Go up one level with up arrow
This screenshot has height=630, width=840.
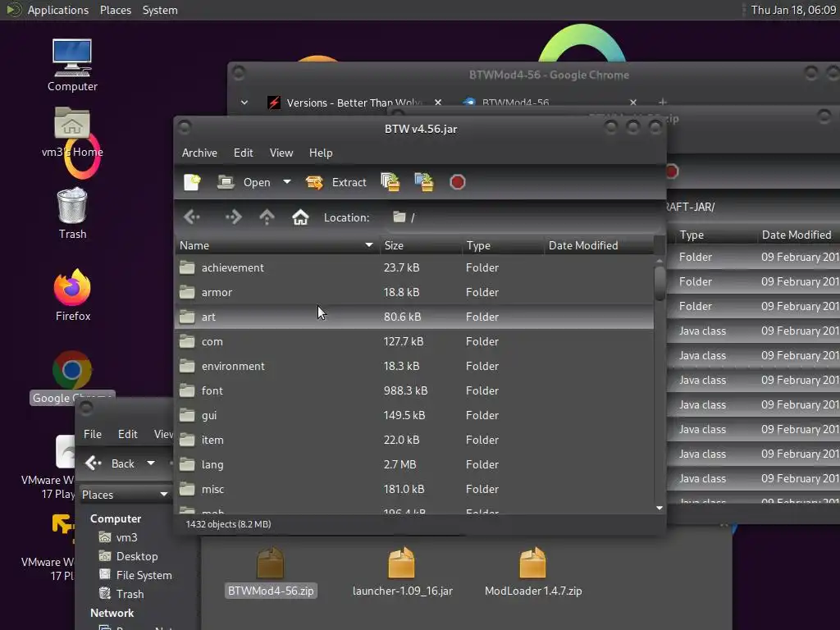click(267, 217)
